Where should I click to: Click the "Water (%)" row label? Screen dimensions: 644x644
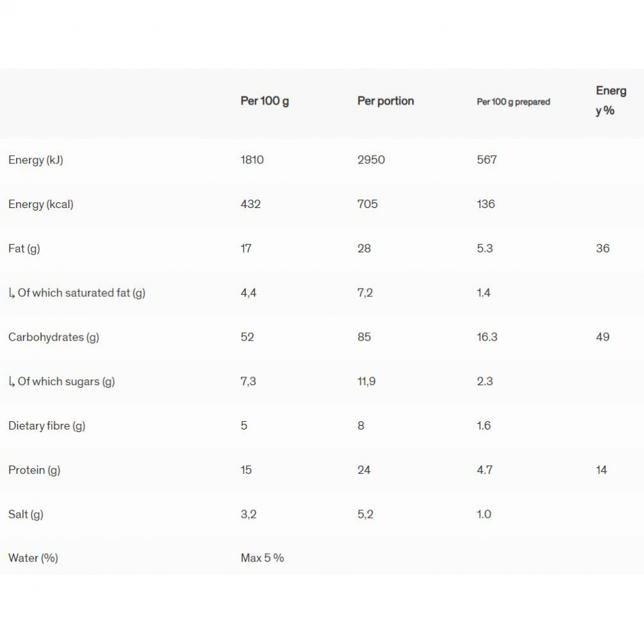click(x=33, y=558)
